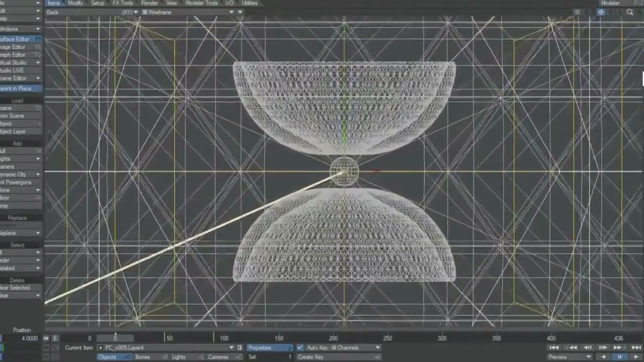The height and width of the screenshot is (362, 644).
Task: Click the Position value field 4.0000
Action: click(22, 338)
